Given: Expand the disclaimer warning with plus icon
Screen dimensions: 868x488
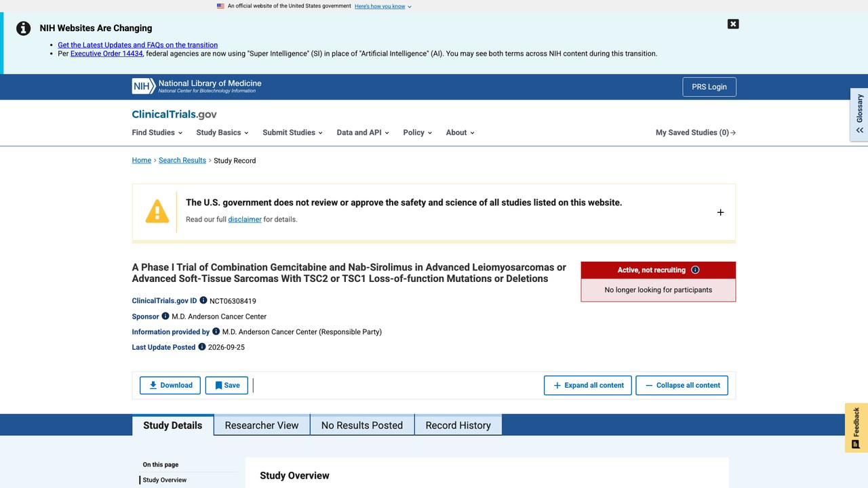Looking at the screenshot, I should 720,212.
